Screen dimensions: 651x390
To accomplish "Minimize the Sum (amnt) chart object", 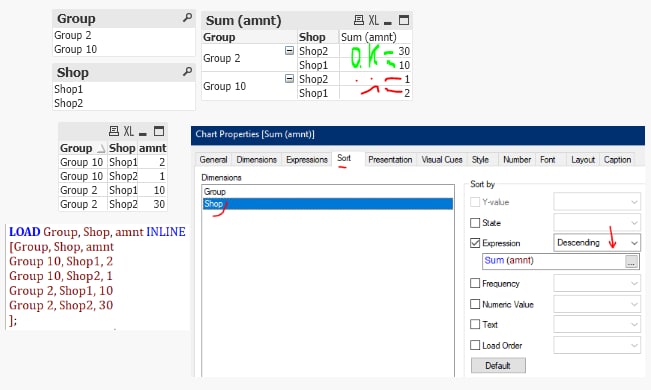I will pyautogui.click(x=388, y=22).
